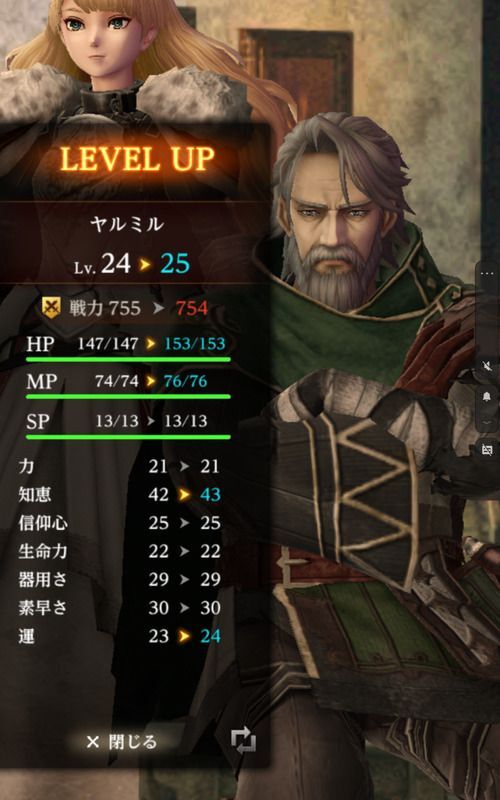Click the orange arrow beside 知恵 42
Image resolution: width=500 pixels, height=800 pixels.
click(x=184, y=495)
